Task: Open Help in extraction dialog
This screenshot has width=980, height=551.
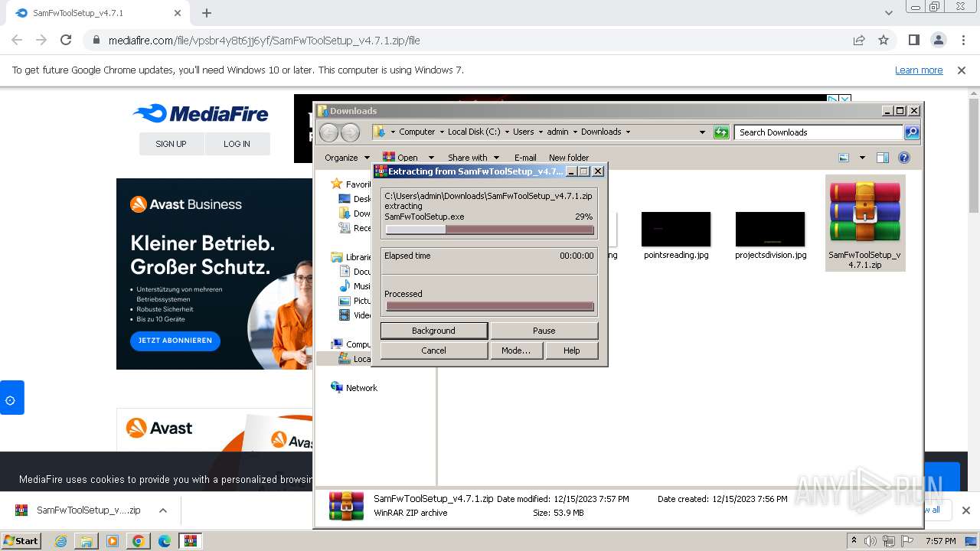Action: point(571,350)
